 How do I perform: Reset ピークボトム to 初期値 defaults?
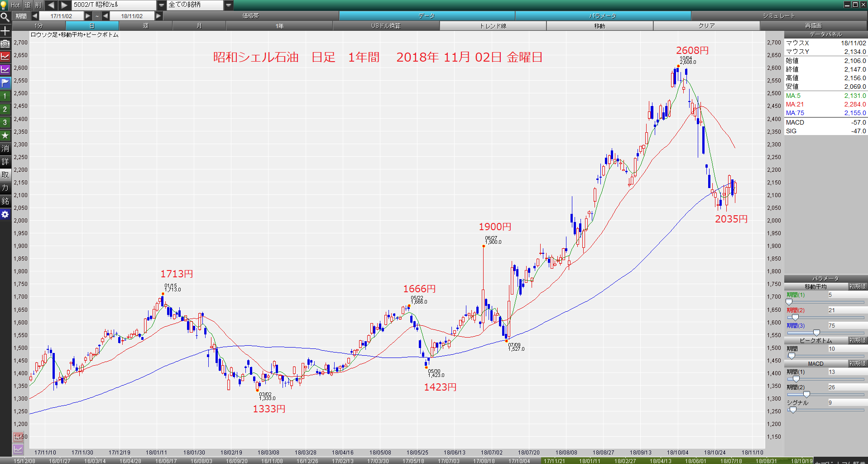[858, 340]
